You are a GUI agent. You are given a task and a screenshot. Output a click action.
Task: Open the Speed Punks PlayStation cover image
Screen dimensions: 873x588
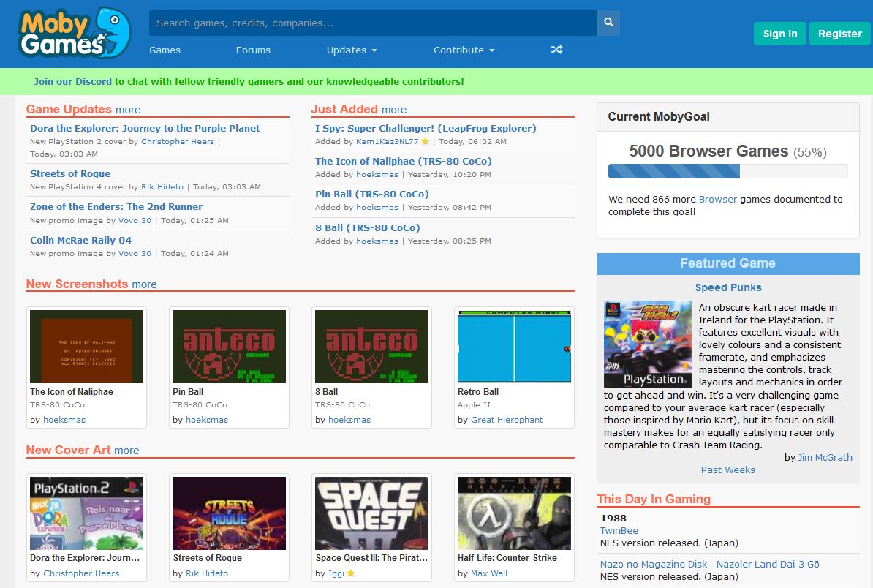(x=647, y=344)
